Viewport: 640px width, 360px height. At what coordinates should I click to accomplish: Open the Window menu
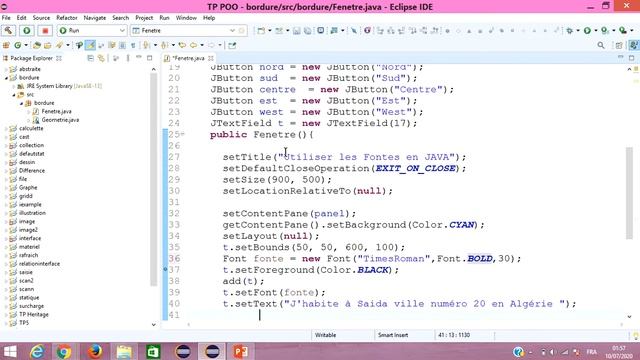click(186, 18)
